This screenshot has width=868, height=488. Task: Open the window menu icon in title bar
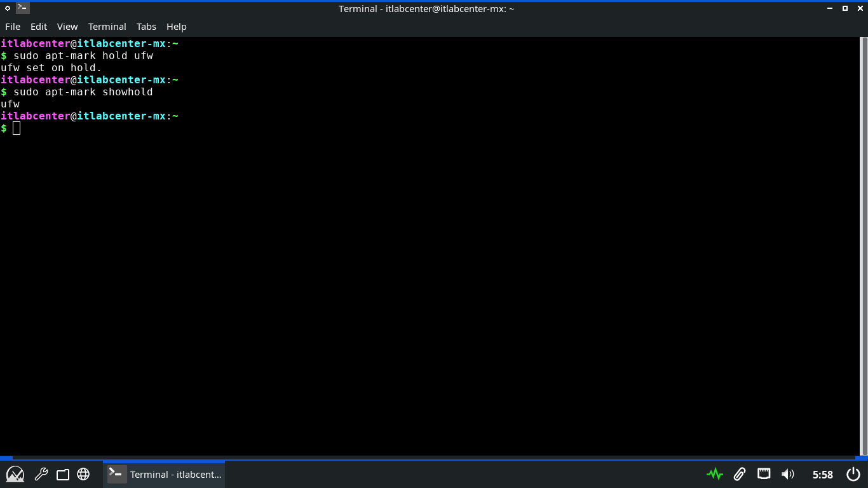22,8
